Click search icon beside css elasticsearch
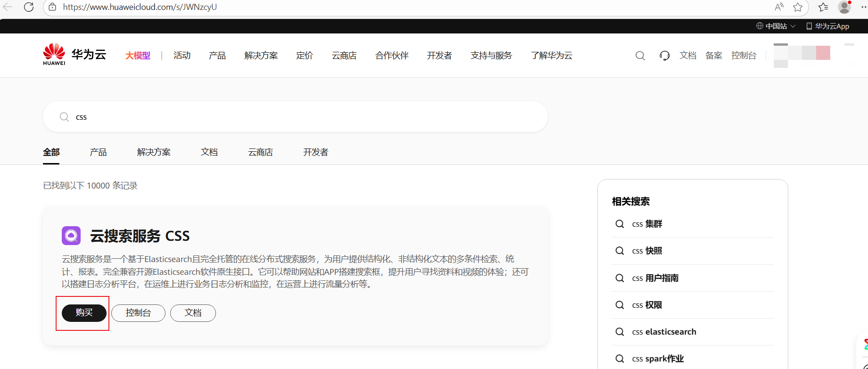Screen dimensions: 868x369 (x=620, y=332)
